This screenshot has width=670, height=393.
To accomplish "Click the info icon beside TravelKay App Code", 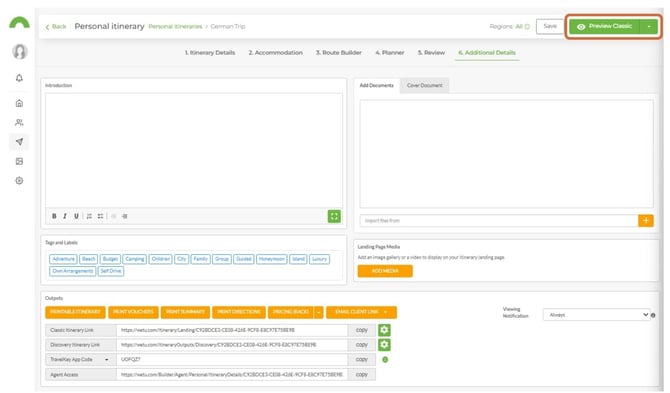I will click(x=385, y=360).
